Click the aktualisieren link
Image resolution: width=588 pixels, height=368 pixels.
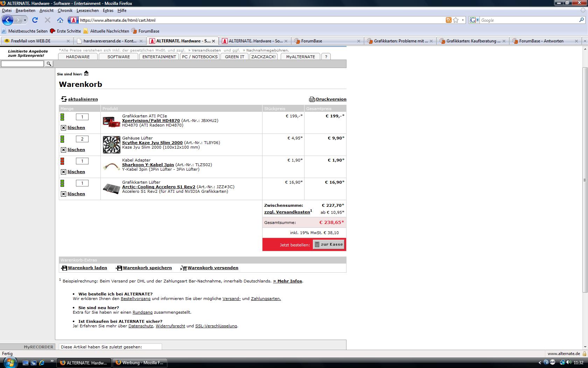point(83,99)
